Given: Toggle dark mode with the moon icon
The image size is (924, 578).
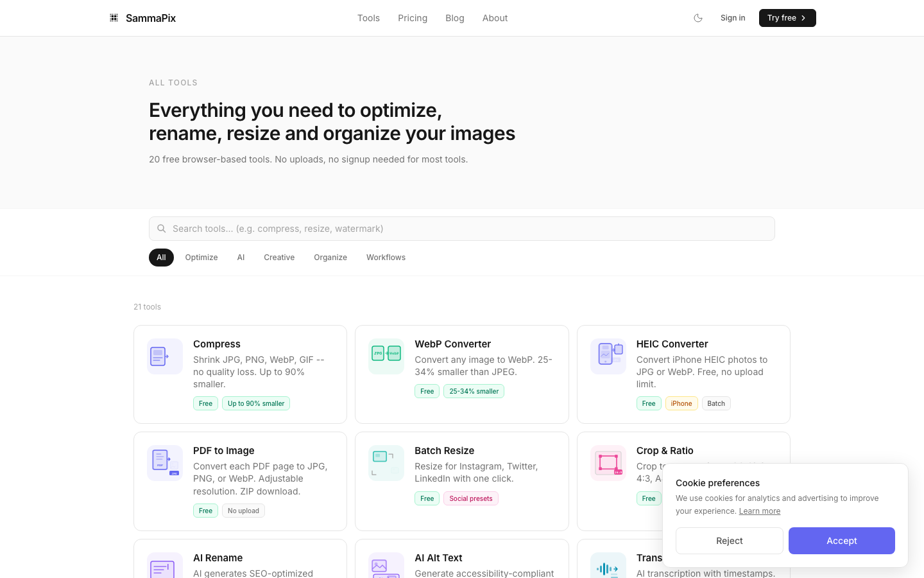Looking at the screenshot, I should [x=698, y=18].
